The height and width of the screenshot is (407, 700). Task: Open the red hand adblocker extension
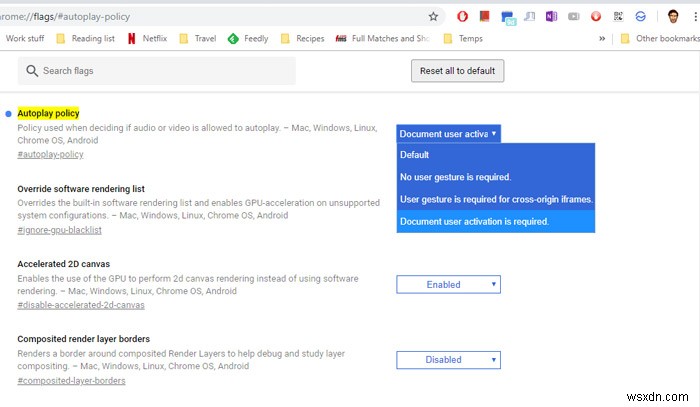462,17
